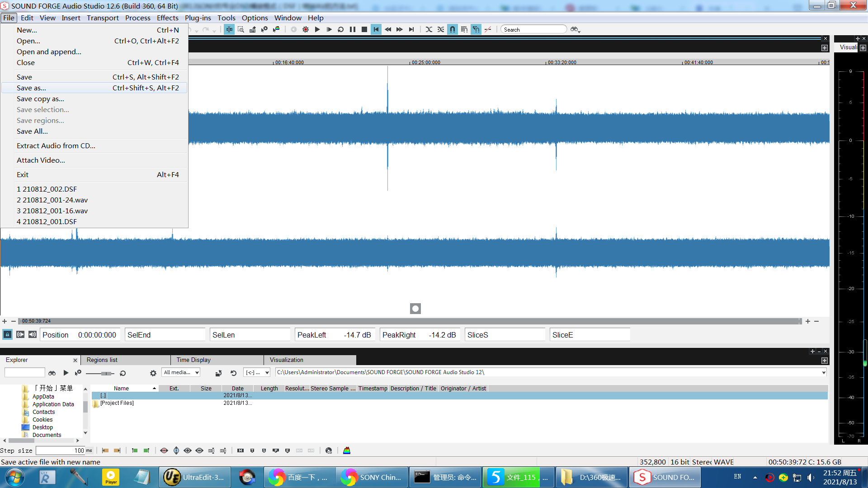The height and width of the screenshot is (488, 868).
Task: Toggle the lock icon beside Position
Action: point(7,334)
